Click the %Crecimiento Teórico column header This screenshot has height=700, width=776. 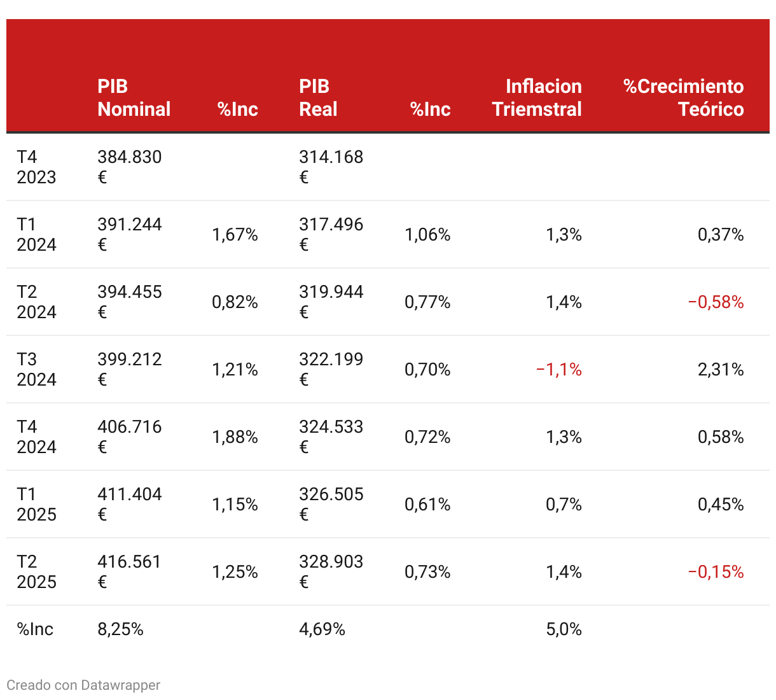(683, 98)
